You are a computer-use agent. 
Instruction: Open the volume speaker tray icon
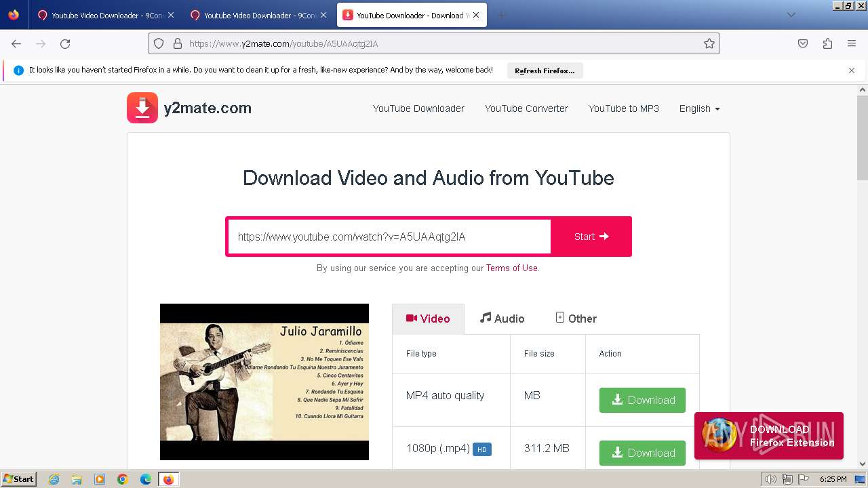pyautogui.click(x=770, y=479)
